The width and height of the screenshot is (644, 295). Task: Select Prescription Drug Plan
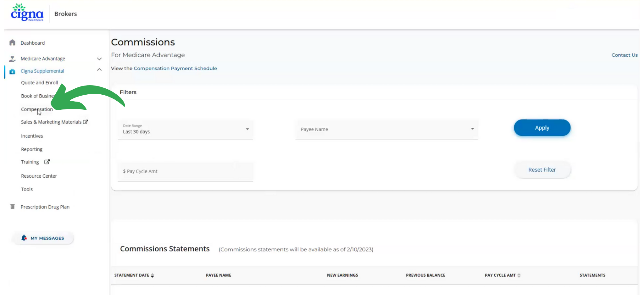[x=45, y=207]
